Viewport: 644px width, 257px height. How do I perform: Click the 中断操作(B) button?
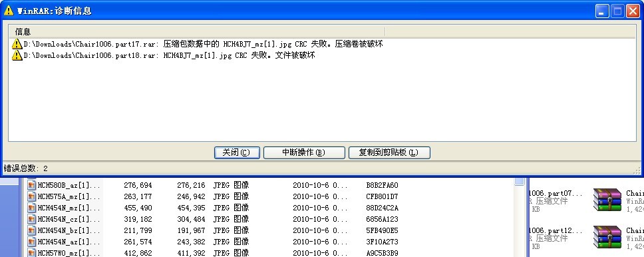[x=304, y=152]
